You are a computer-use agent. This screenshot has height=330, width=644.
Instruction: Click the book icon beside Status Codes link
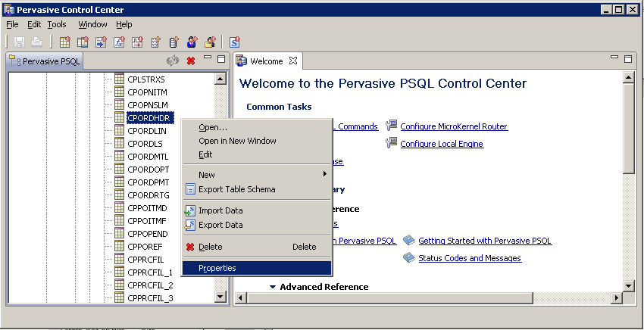[x=409, y=257]
